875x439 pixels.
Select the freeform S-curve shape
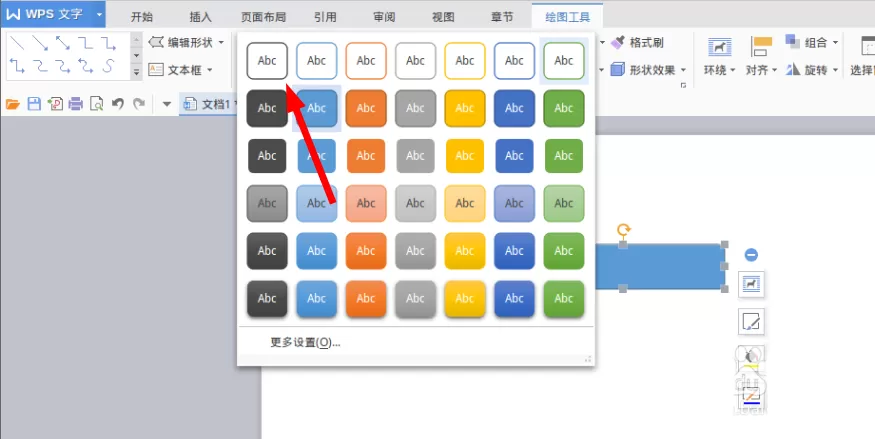(108, 66)
